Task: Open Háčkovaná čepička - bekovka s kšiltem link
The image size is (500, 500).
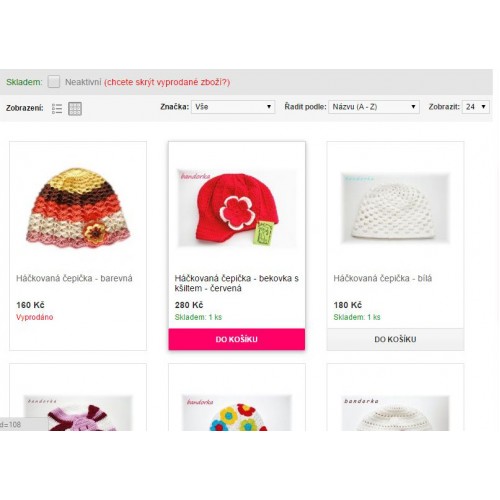Action: pyautogui.click(x=237, y=283)
